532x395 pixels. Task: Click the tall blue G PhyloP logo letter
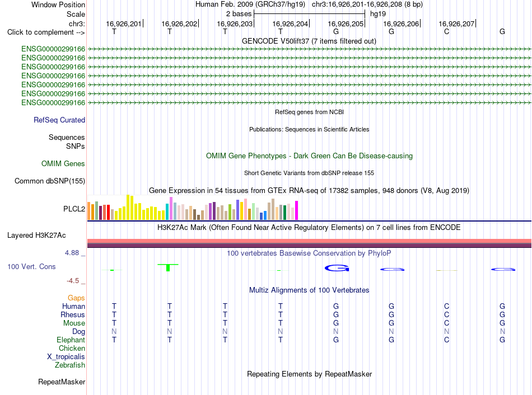[337, 268]
